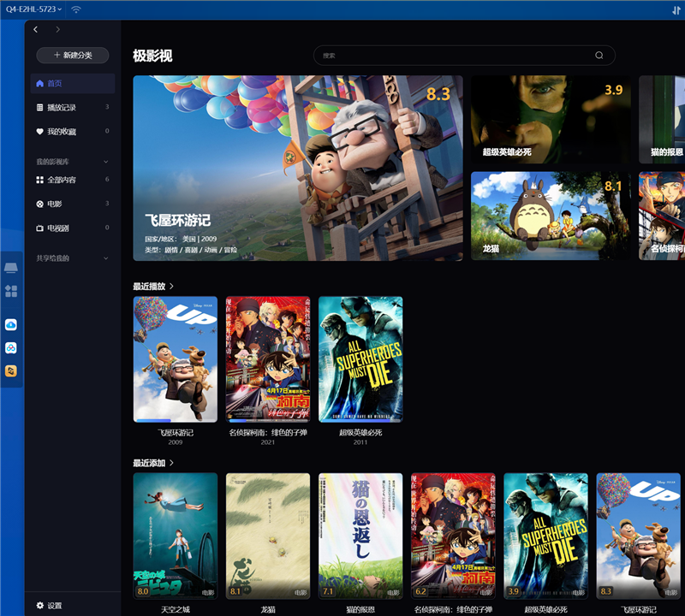Viewport: 685px width, 616px height.
Task: Open 设置 settings at sidebar bottom
Action: (x=49, y=606)
